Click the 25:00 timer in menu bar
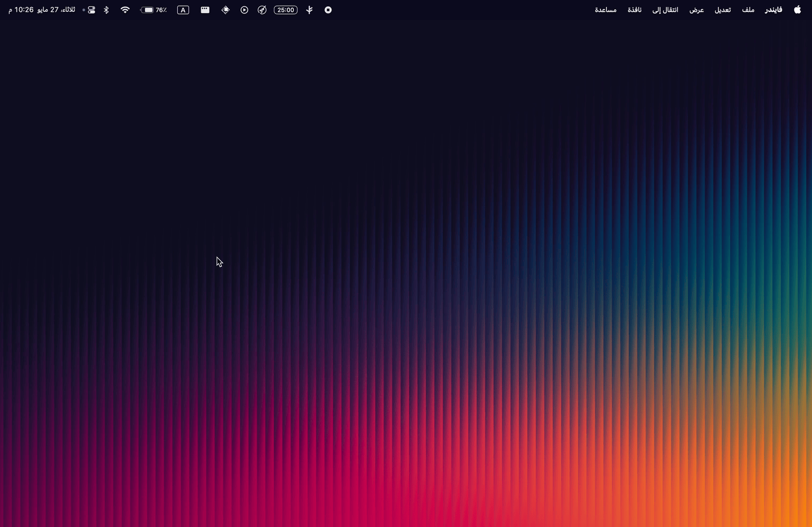The image size is (812, 527). (x=286, y=10)
